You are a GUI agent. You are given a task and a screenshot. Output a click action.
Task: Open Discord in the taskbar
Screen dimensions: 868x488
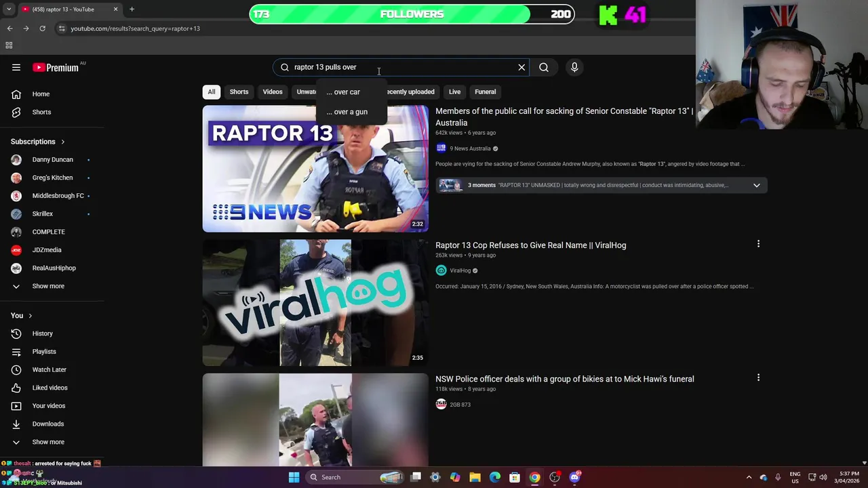tap(575, 477)
